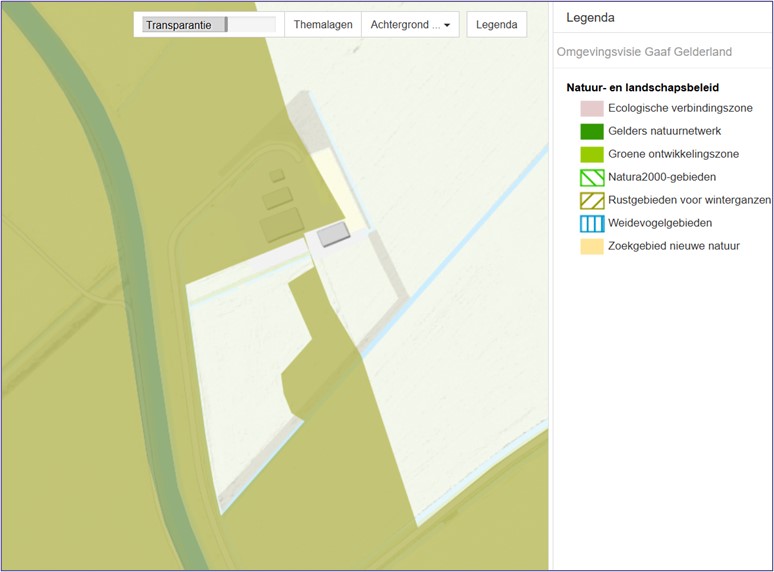Select the Weidevogelgebieden blue striped icon
Image resolution: width=774 pixels, height=572 pixels.
point(592,223)
